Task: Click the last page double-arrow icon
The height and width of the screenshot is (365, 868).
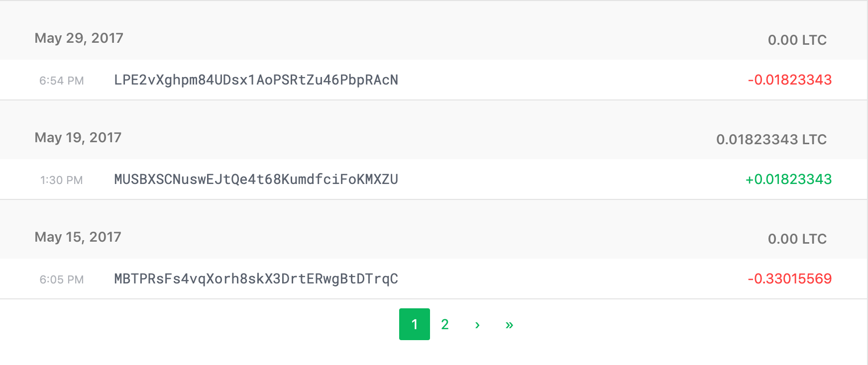Action: click(x=509, y=324)
